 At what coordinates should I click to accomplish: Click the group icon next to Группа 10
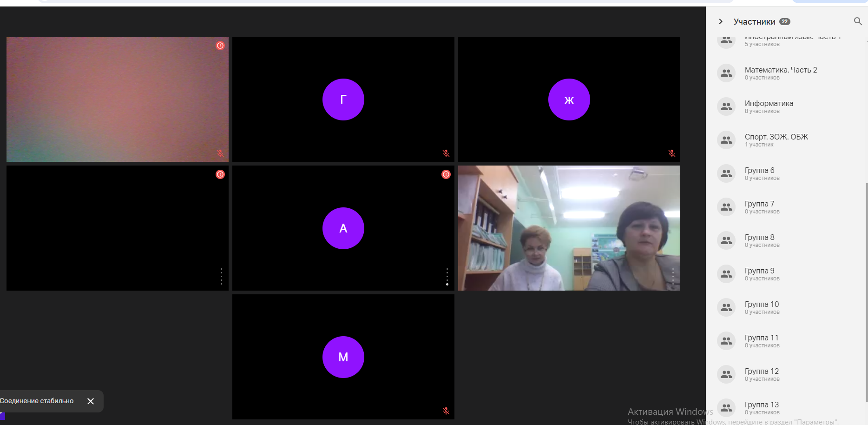click(x=726, y=307)
